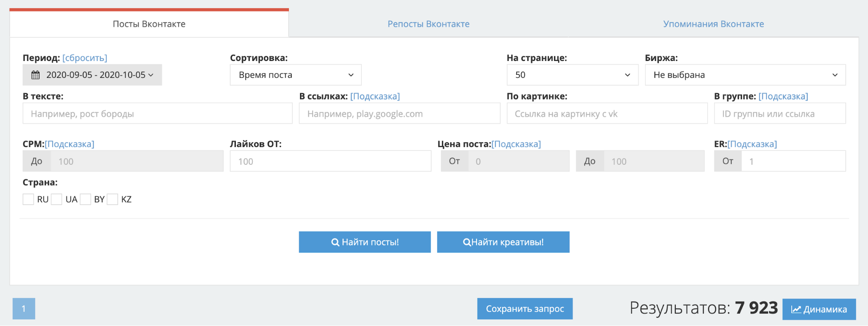Open the Подсказка link next to В ссылках
The width and height of the screenshot is (868, 326).
point(375,96)
